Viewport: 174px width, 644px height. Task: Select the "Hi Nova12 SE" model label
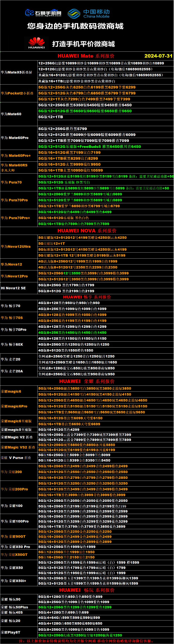13,288
